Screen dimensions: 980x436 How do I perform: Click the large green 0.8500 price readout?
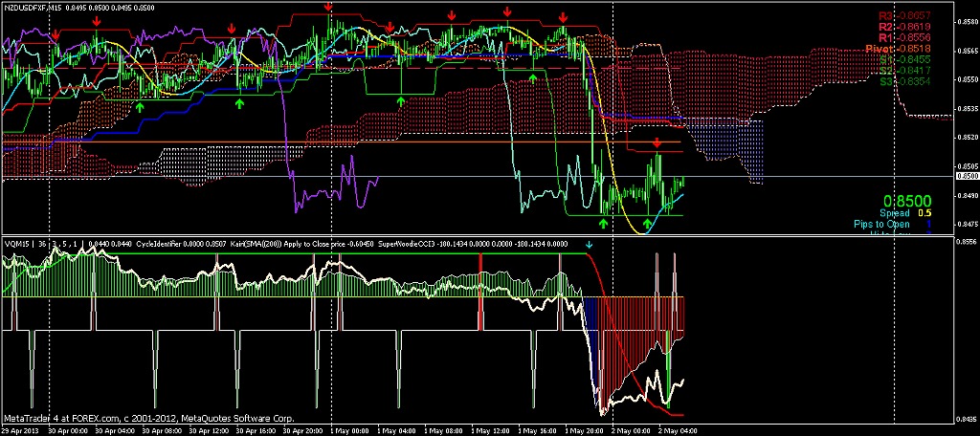pos(909,201)
